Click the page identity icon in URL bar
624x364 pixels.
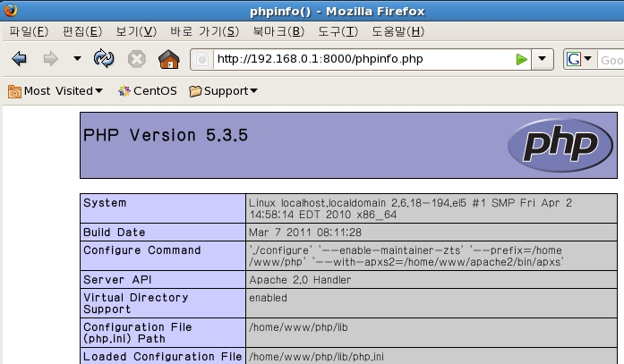click(x=202, y=60)
